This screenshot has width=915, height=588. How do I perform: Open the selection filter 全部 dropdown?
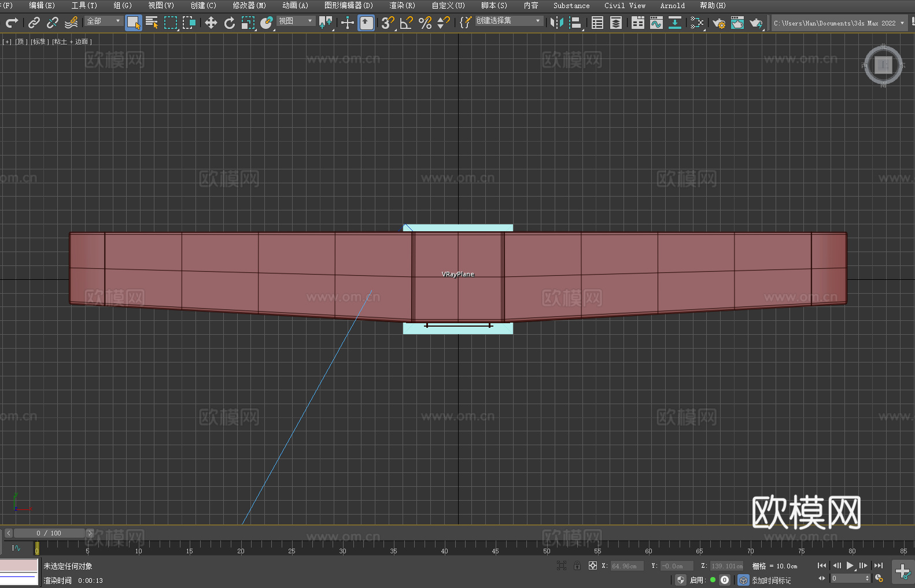coord(104,21)
